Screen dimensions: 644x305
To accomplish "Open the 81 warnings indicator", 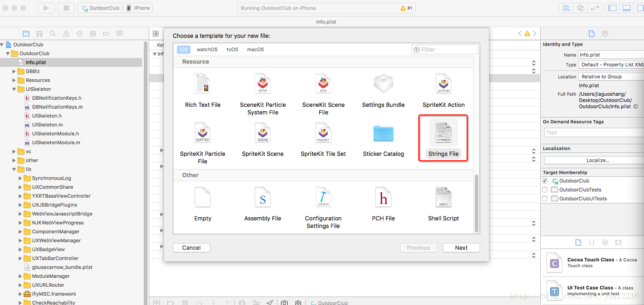I will click(406, 8).
